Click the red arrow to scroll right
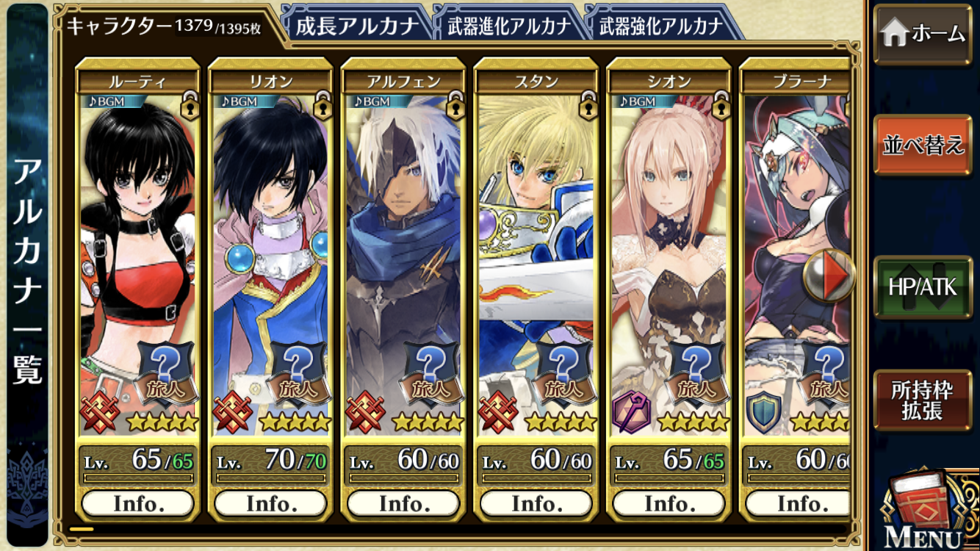The width and height of the screenshot is (980, 551). pos(829,275)
